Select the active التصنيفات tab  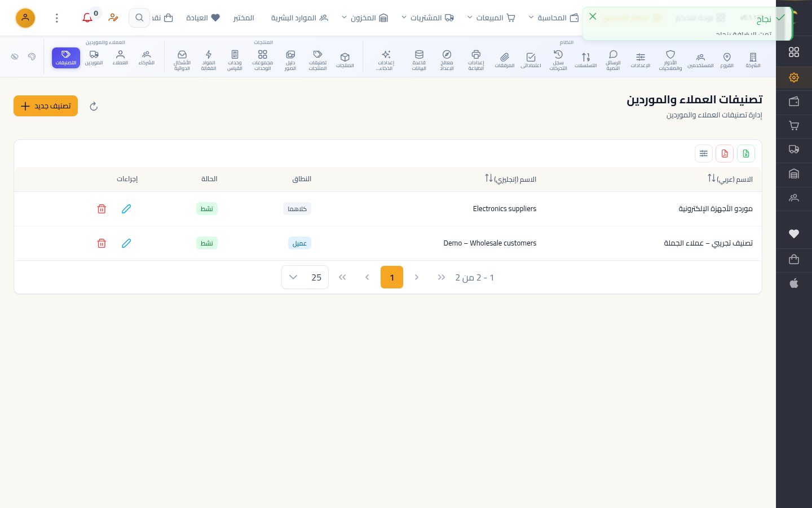[66, 58]
